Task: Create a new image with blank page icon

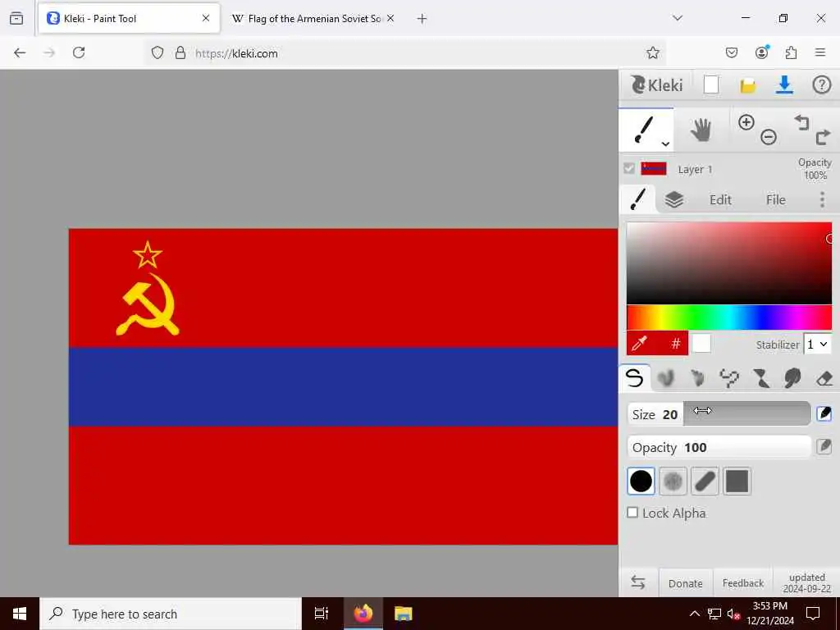Action: 711,84
